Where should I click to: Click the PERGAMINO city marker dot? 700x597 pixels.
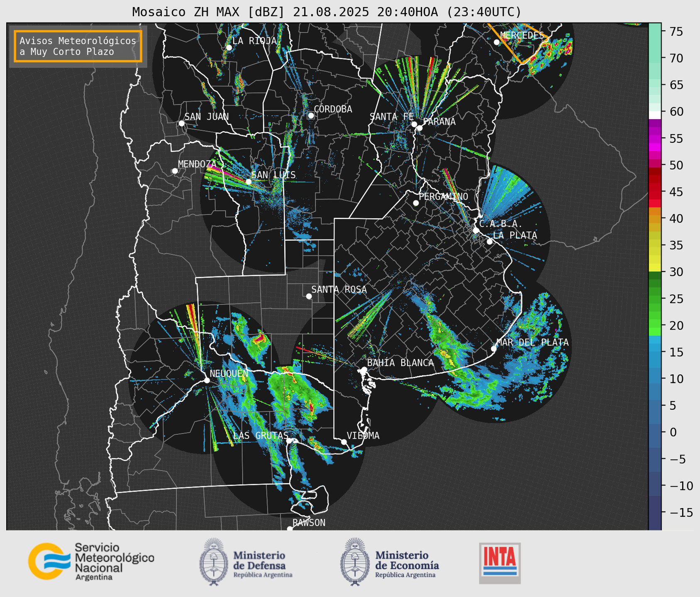coord(416,203)
